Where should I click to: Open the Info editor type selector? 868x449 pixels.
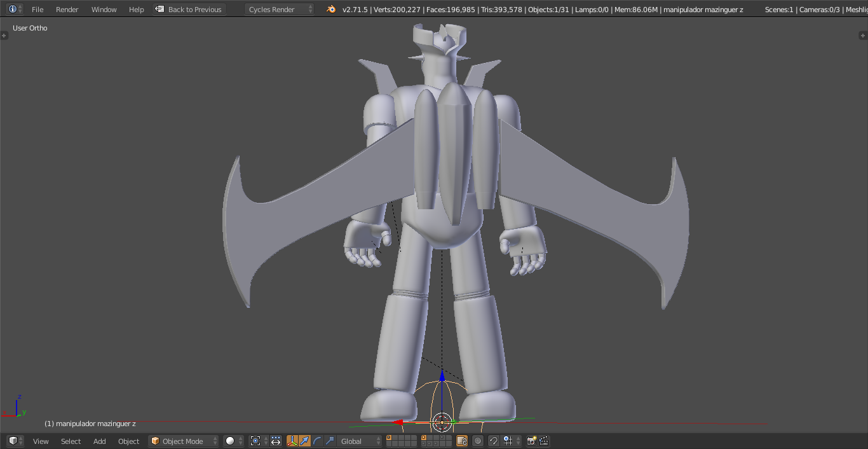point(15,9)
